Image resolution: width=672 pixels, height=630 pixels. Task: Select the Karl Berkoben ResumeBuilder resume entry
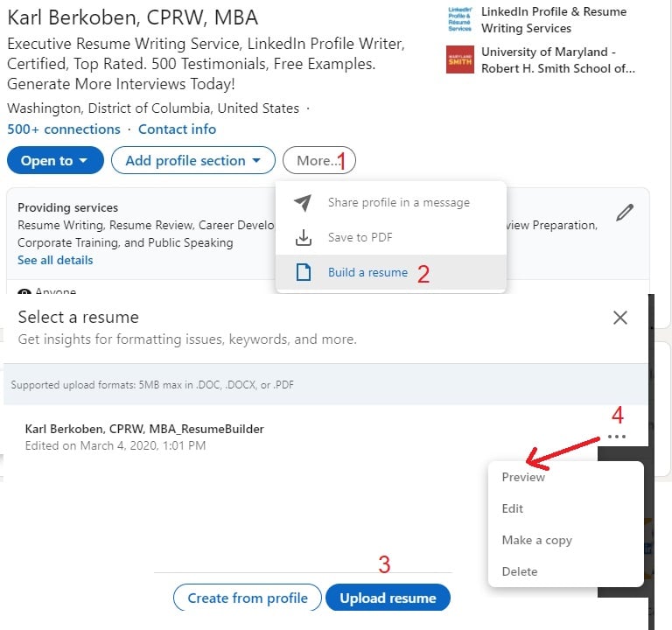click(144, 429)
